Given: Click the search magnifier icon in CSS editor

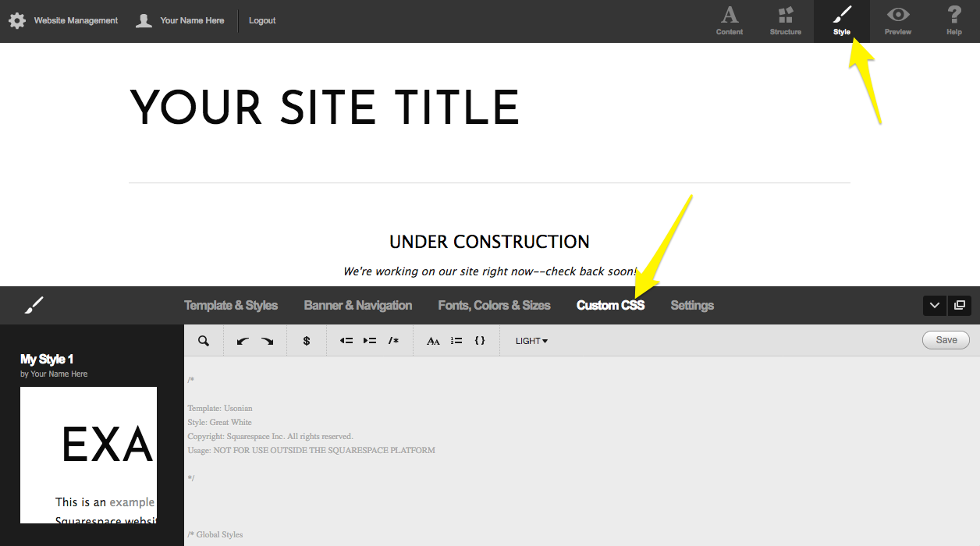Looking at the screenshot, I should pyautogui.click(x=204, y=341).
